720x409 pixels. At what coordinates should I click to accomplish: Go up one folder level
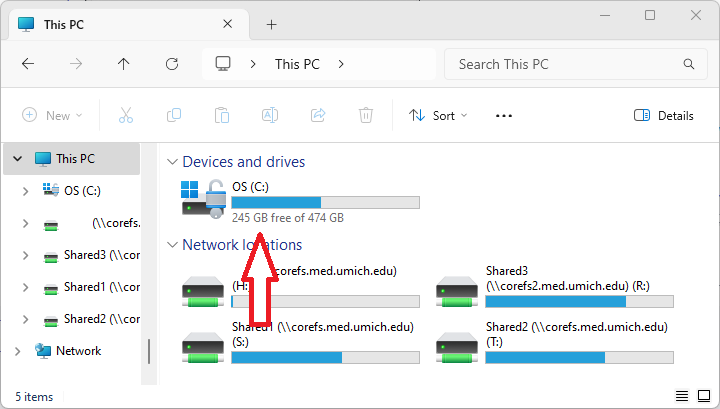click(124, 64)
